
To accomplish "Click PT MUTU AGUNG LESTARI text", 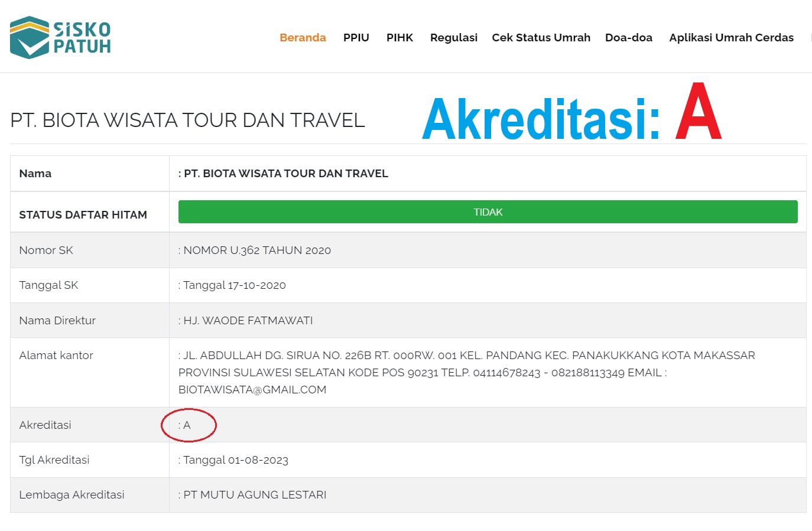I will 254,495.
